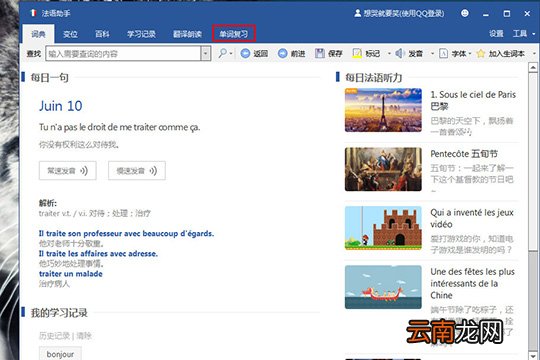Click the 加入生词本 star icon
Viewport: 540px width, 360px height.
pyautogui.click(x=481, y=53)
